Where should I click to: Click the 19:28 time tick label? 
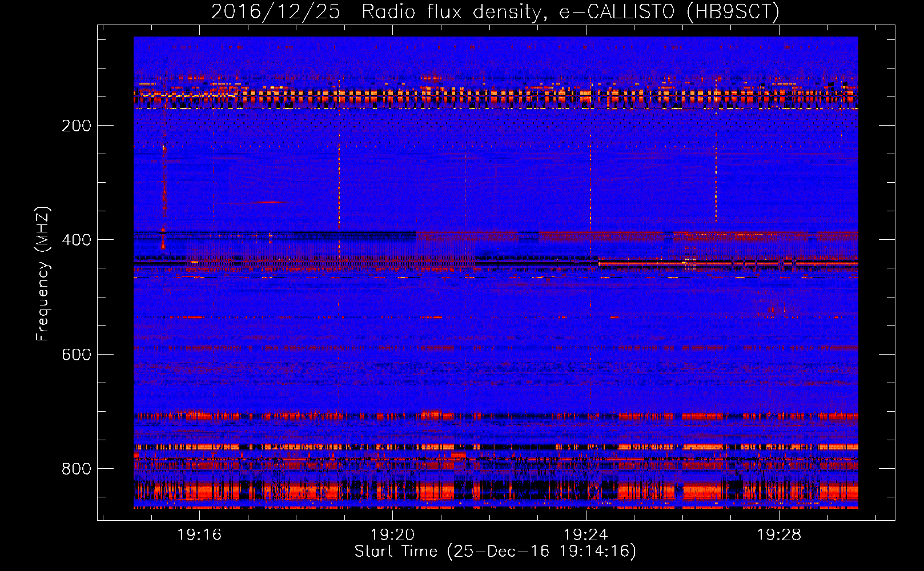tap(779, 535)
